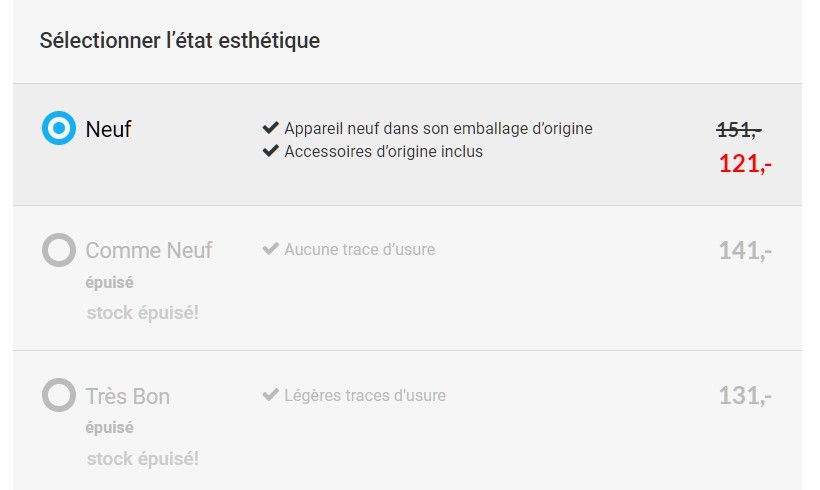The image size is (820, 490).
Task: Choose the Très Bon radio option
Action: coord(59,395)
